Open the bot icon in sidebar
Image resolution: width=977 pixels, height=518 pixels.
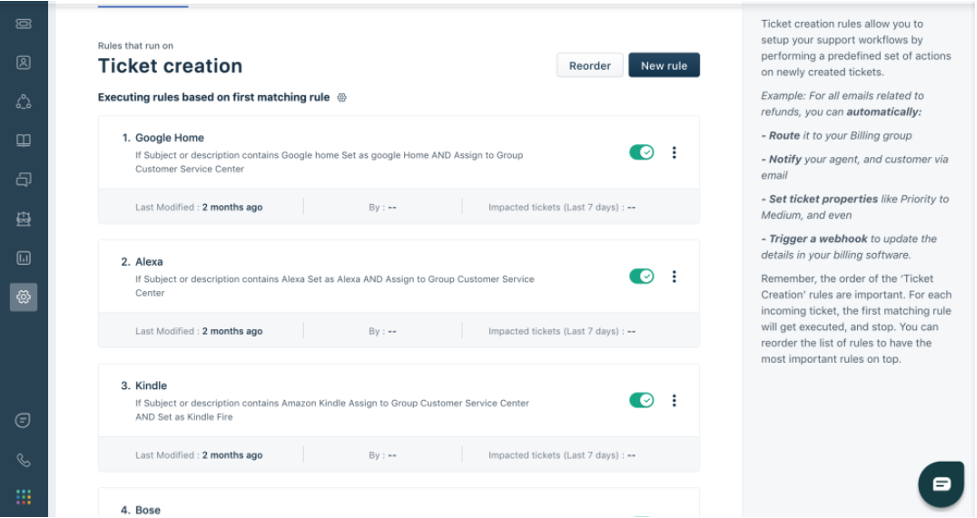pyautogui.click(x=23, y=219)
